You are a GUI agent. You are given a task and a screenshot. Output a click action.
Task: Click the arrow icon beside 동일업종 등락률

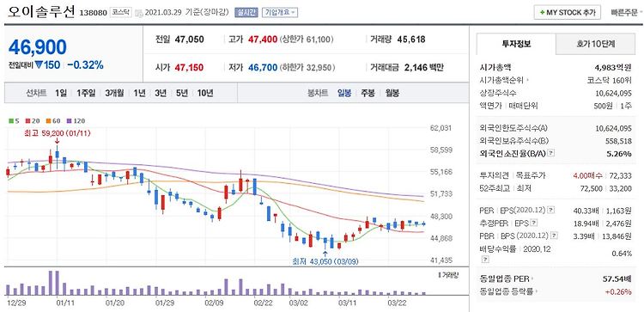click(x=538, y=291)
